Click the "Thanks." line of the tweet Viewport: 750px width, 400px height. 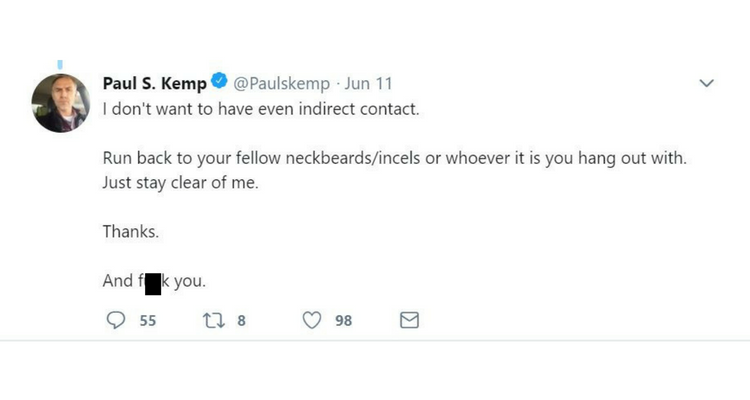[x=130, y=232]
